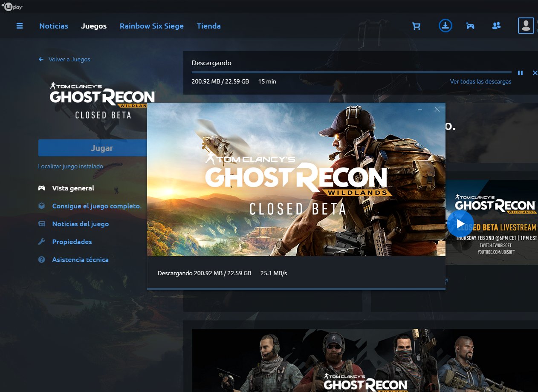Open the Rainbow Six Siege tab
This screenshot has height=392, width=538.
click(152, 26)
